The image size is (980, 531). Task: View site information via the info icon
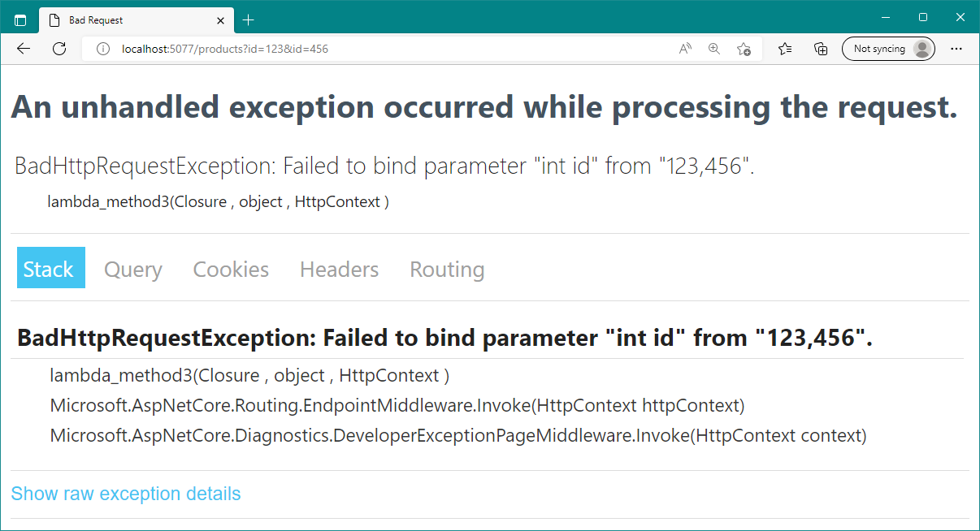(x=102, y=49)
